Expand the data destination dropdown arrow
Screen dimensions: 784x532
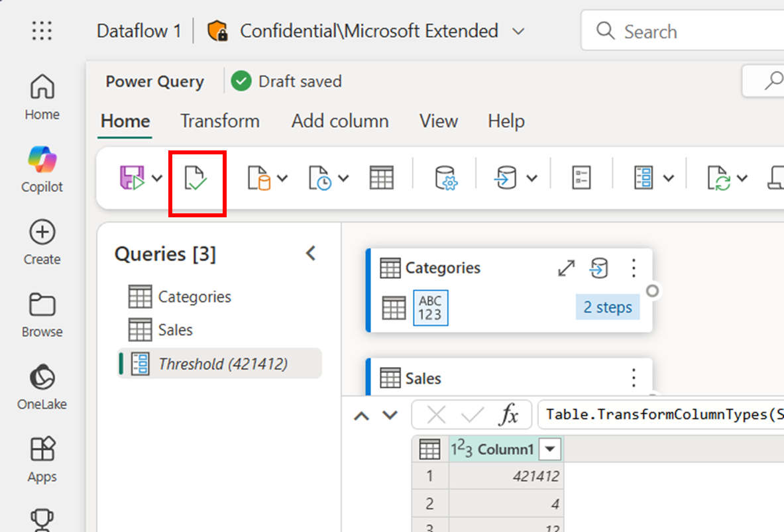(x=532, y=178)
